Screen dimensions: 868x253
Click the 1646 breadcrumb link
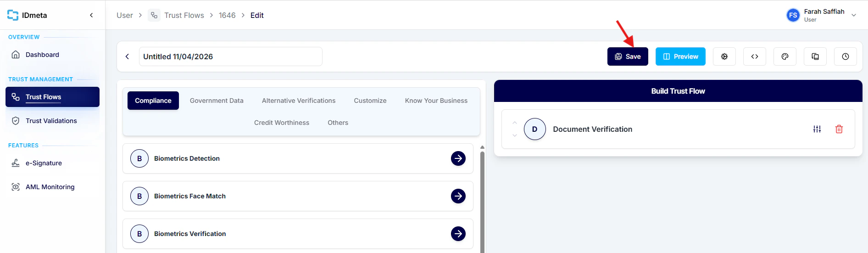pos(227,15)
